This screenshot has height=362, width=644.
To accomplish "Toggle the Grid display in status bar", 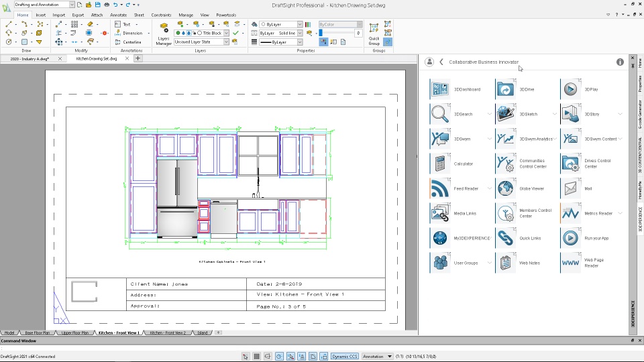I will tap(256, 357).
